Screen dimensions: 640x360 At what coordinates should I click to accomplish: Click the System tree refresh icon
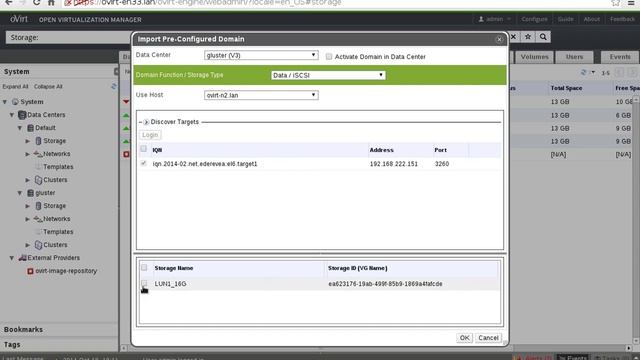113,87
